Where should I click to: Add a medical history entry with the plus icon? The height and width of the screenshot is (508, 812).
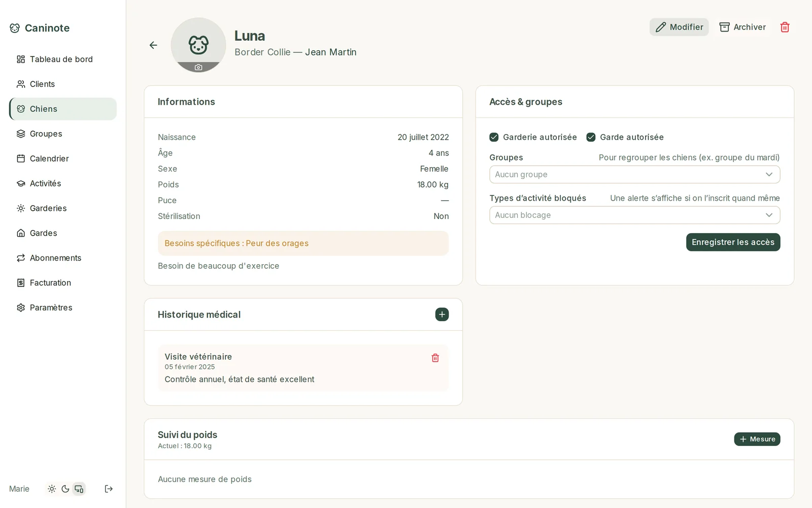point(442,314)
